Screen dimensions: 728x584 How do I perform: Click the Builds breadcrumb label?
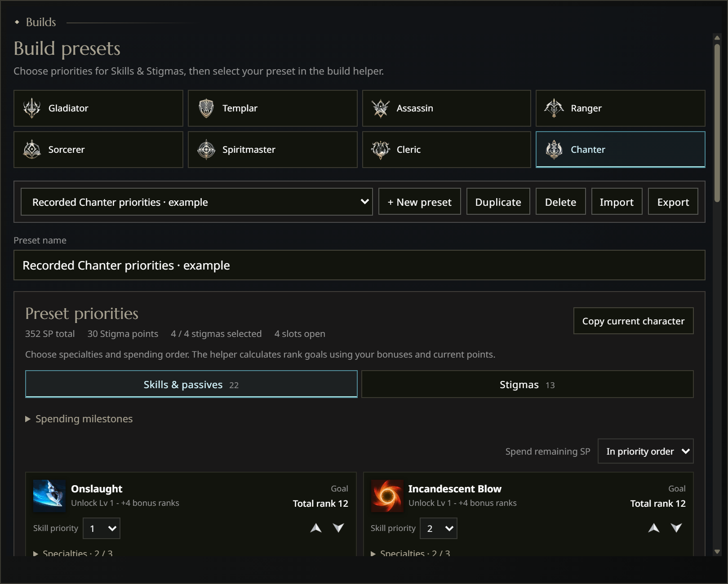coord(41,22)
